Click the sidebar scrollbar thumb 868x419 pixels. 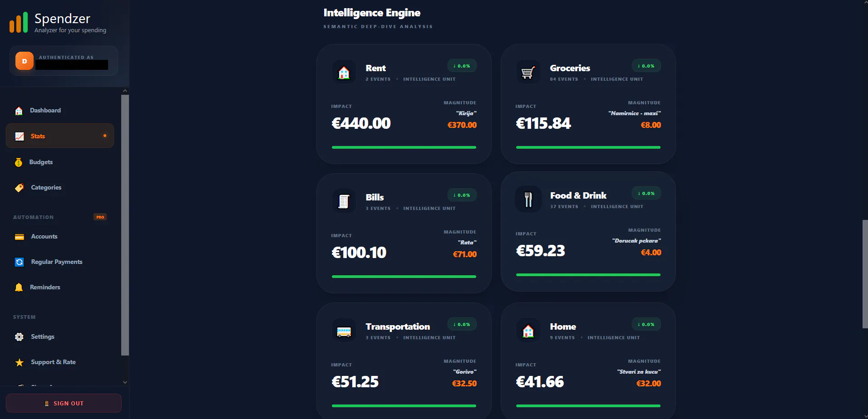point(125,225)
